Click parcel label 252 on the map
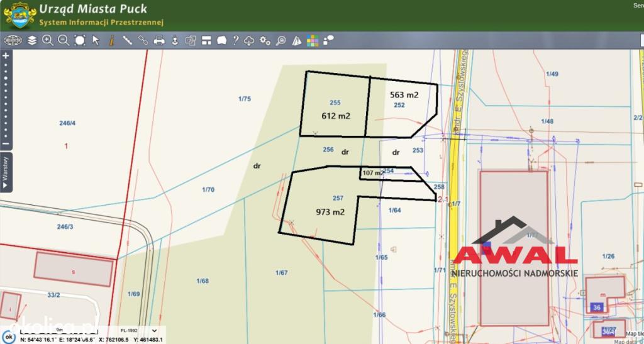 pos(399,105)
